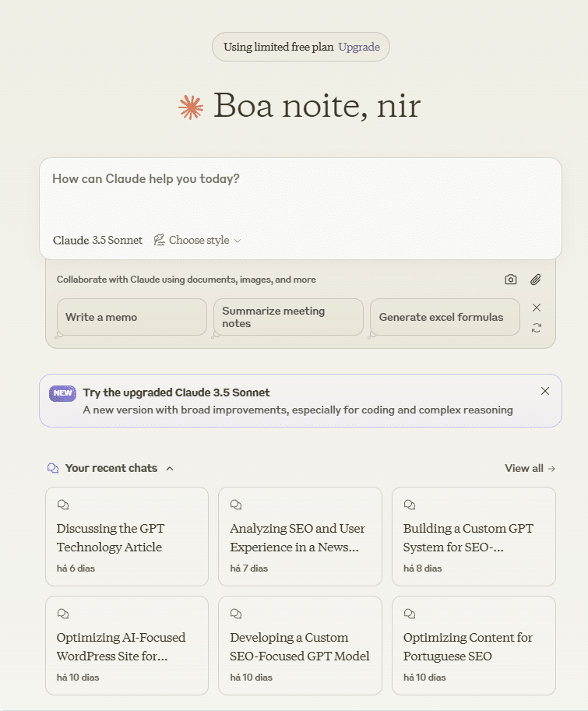
Task: Select the Claude 3.5 Sonnet model selector
Action: click(97, 241)
